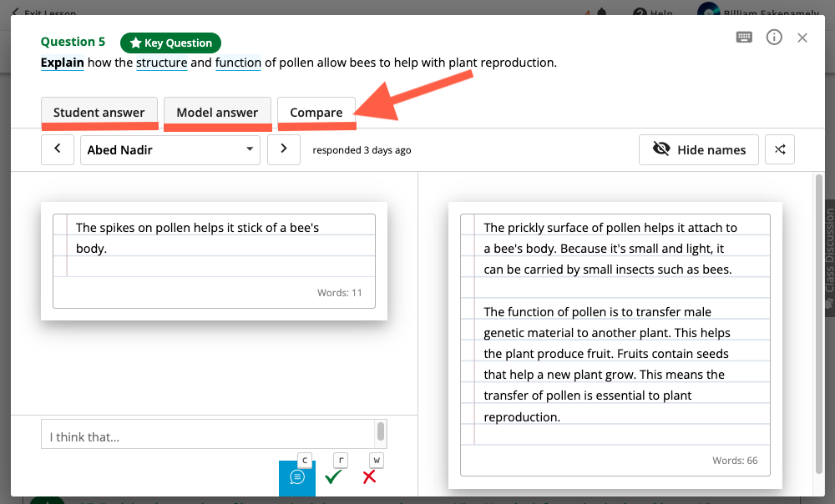Shuffle students with the crossing-arrows icon
Screen dimensions: 835x504
[779, 149]
